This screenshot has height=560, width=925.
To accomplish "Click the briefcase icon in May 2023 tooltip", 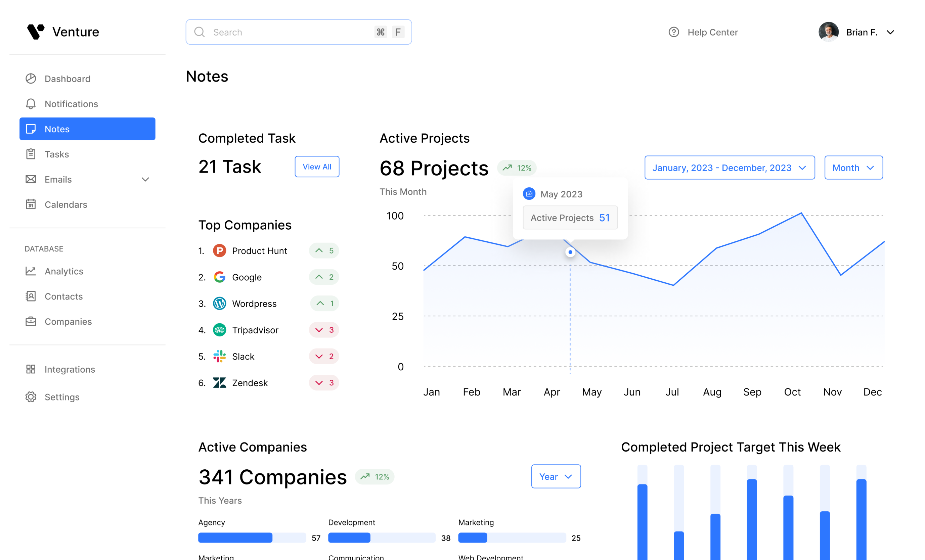I will click(x=529, y=194).
